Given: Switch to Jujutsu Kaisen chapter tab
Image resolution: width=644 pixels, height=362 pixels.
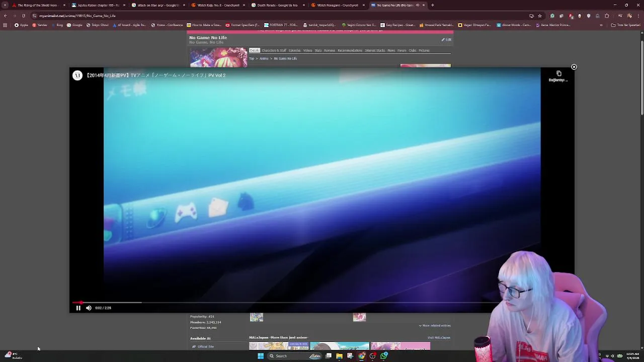Looking at the screenshot, I should [98, 5].
